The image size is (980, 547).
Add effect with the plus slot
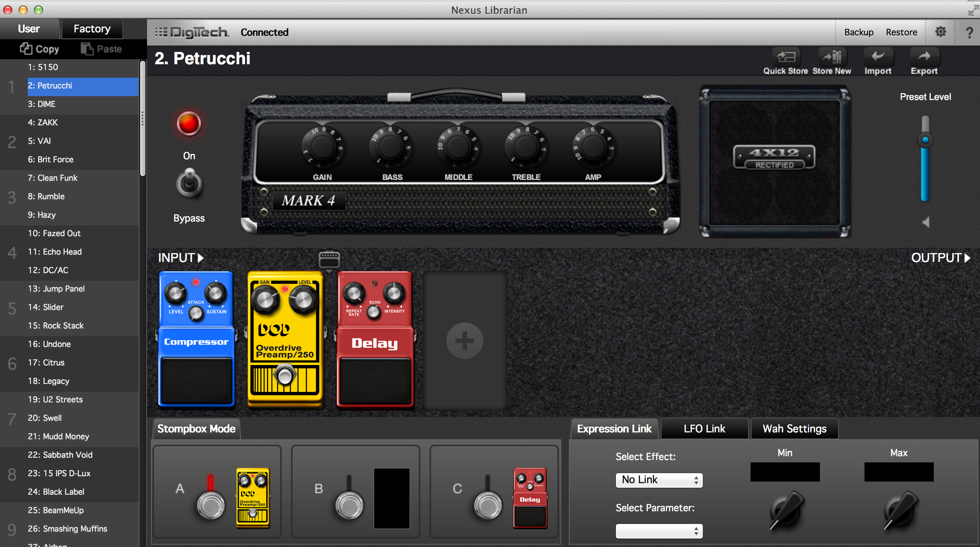click(465, 340)
